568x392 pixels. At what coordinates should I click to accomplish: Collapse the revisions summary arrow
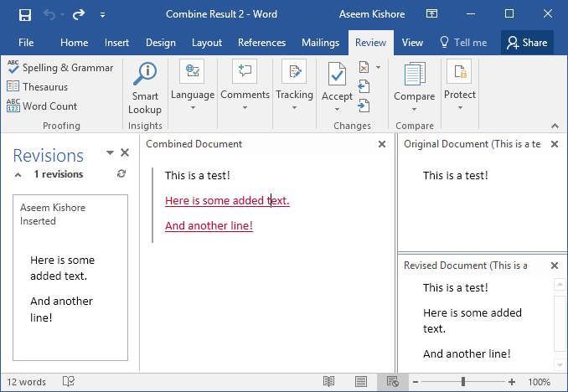click(18, 174)
